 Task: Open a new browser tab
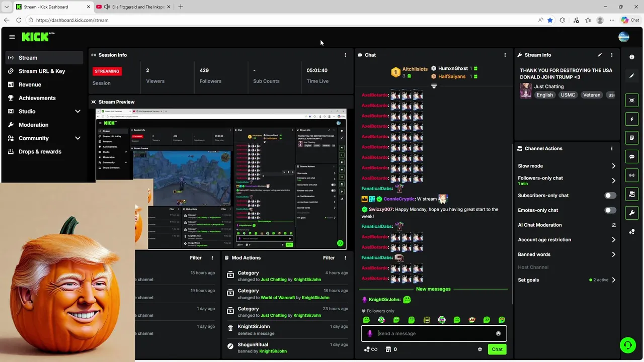pos(181,7)
